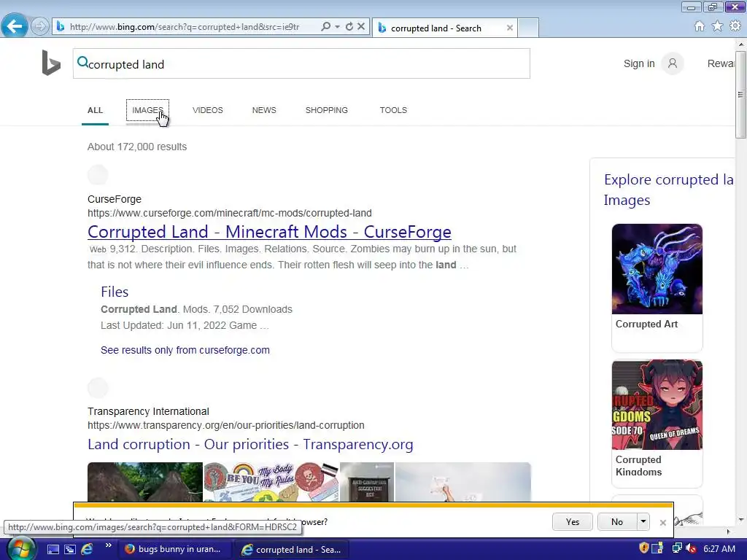The width and height of the screenshot is (747, 560).
Task: Switch to the NEWS tab
Action: coord(264,110)
